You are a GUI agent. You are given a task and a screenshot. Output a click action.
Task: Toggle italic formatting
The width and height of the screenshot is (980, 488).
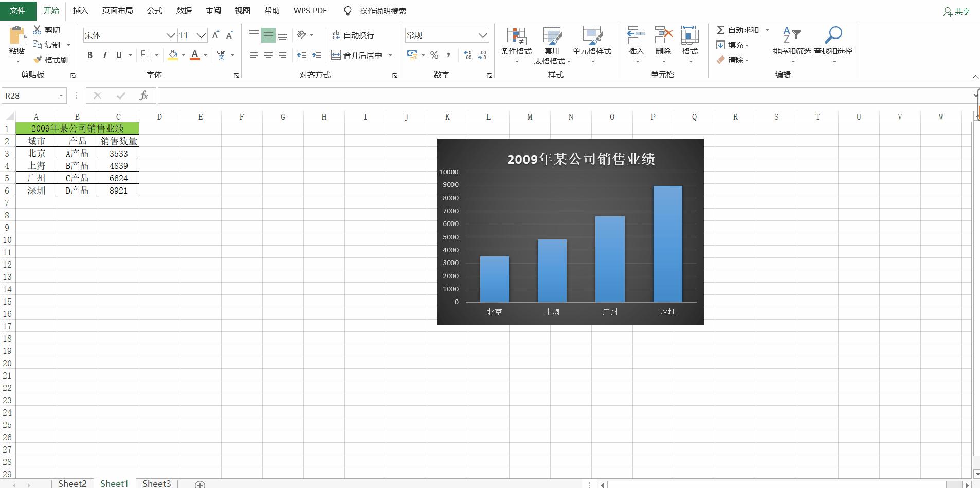tap(104, 55)
